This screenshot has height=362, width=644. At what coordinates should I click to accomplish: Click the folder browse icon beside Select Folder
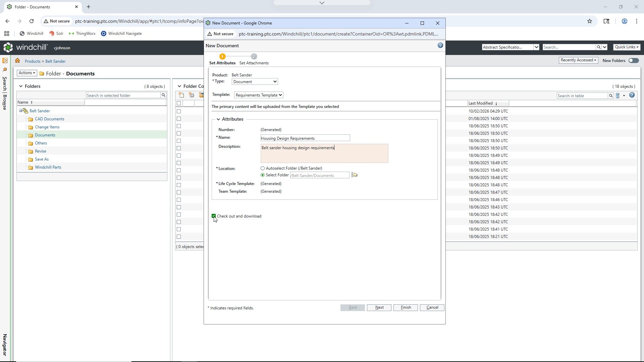355,175
